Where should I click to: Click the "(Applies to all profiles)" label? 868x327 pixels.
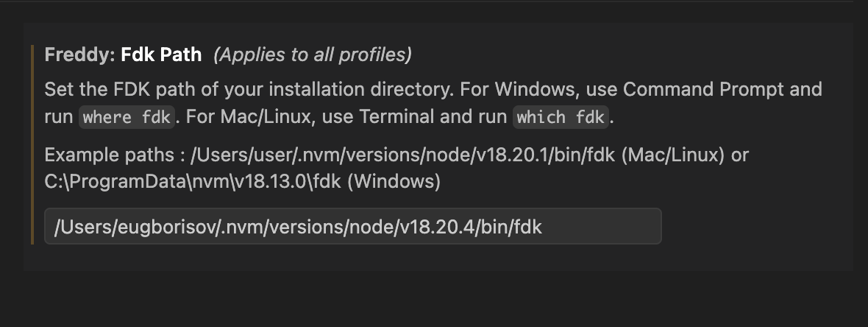coord(313,54)
